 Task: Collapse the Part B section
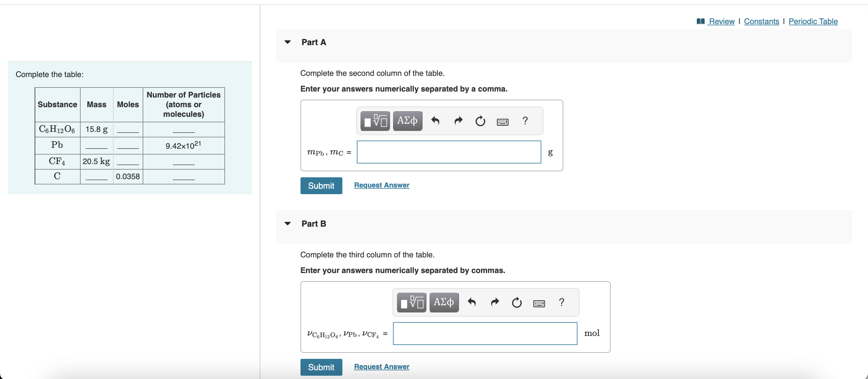pos(288,224)
